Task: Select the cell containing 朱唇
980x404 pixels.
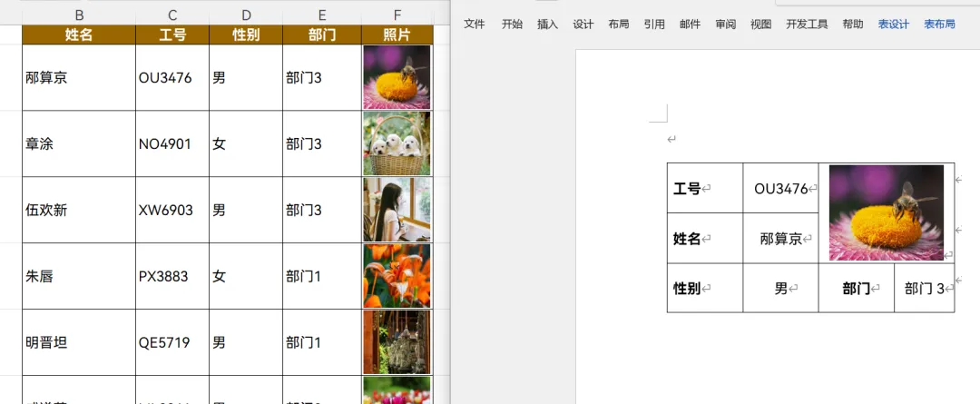Action: click(79, 276)
